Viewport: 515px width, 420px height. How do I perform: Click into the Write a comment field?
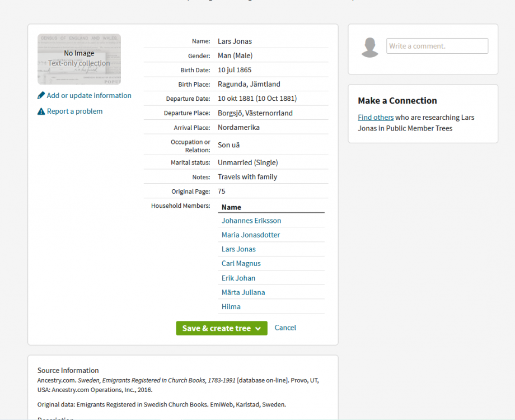(x=437, y=46)
